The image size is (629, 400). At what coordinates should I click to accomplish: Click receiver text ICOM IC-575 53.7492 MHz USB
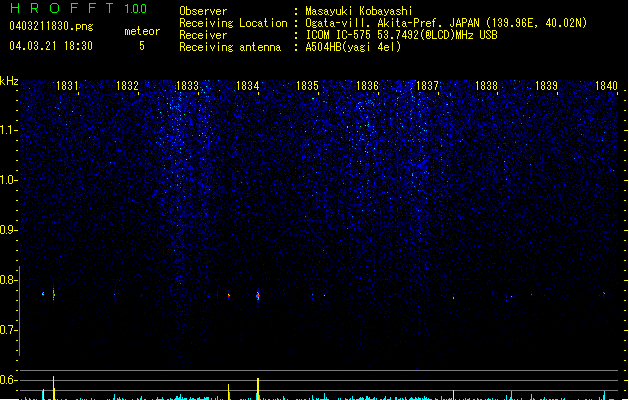[401, 35]
